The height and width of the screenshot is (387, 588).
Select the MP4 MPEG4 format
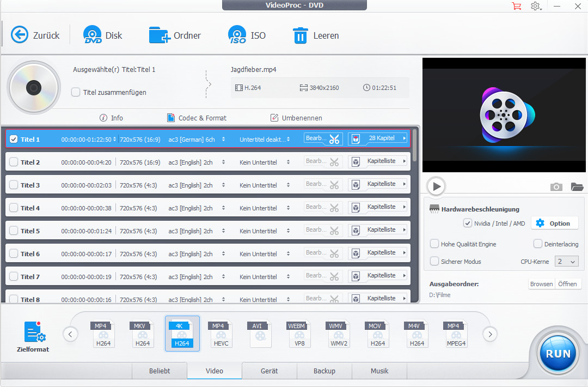[456, 334]
